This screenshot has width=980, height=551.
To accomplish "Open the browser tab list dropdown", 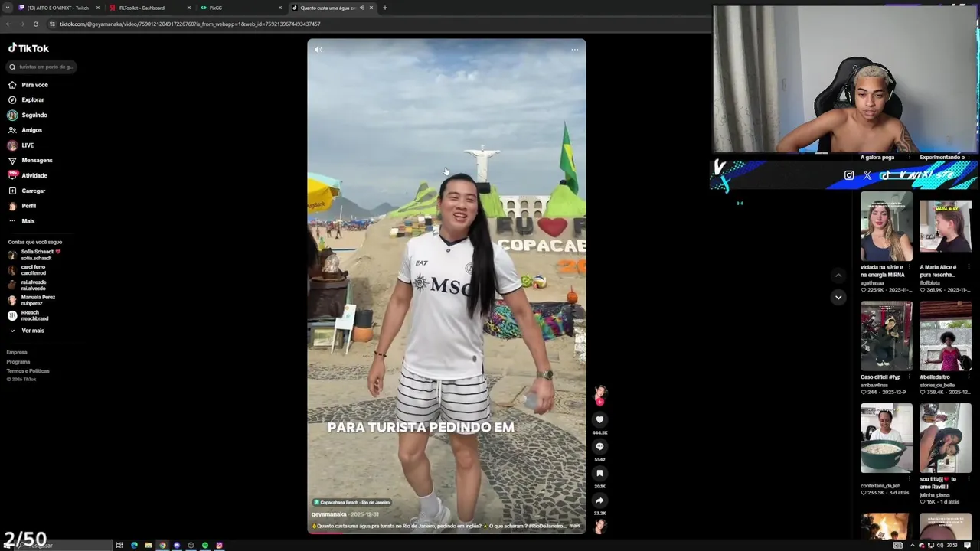I will tap(7, 8).
